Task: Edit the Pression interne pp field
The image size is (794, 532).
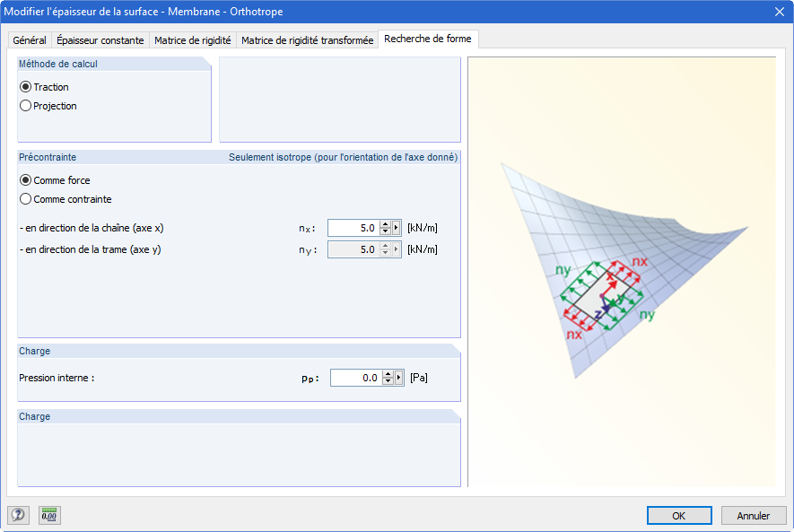Action: point(356,378)
